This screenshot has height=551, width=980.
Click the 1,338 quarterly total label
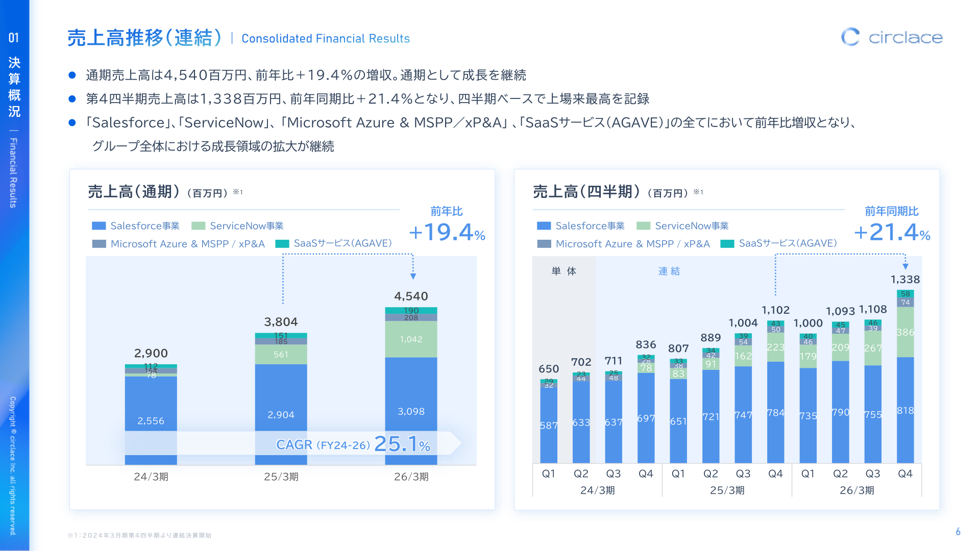[x=905, y=280]
